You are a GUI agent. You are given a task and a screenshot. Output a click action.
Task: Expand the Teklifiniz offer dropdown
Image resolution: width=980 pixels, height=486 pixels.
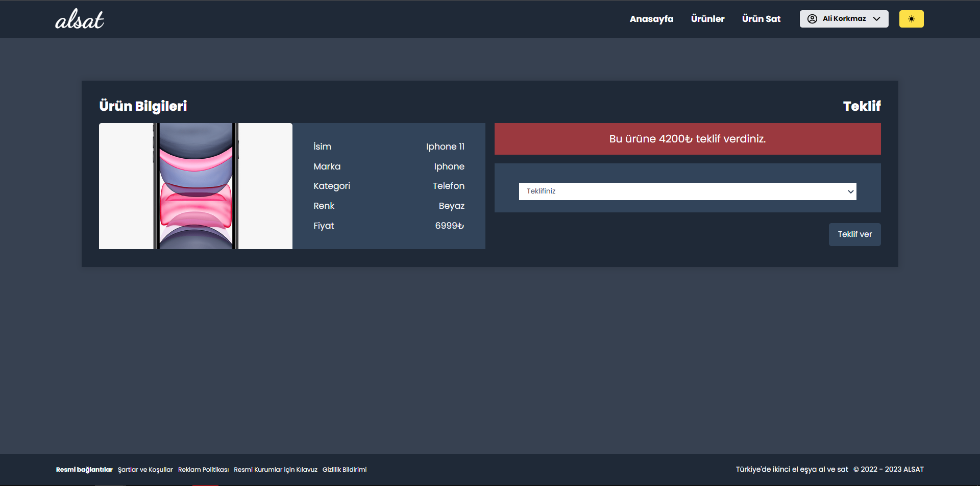[x=688, y=191]
